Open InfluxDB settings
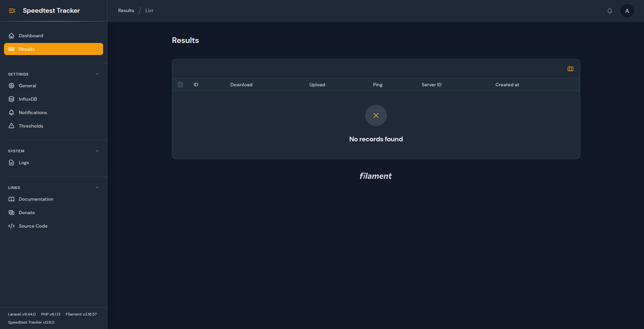 coord(53,99)
